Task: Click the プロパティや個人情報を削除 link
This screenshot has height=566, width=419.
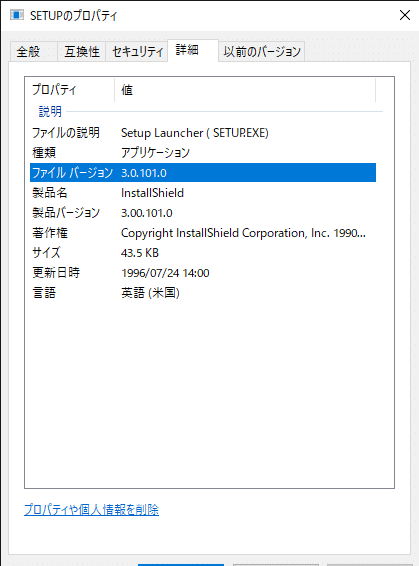Action: 91,510
